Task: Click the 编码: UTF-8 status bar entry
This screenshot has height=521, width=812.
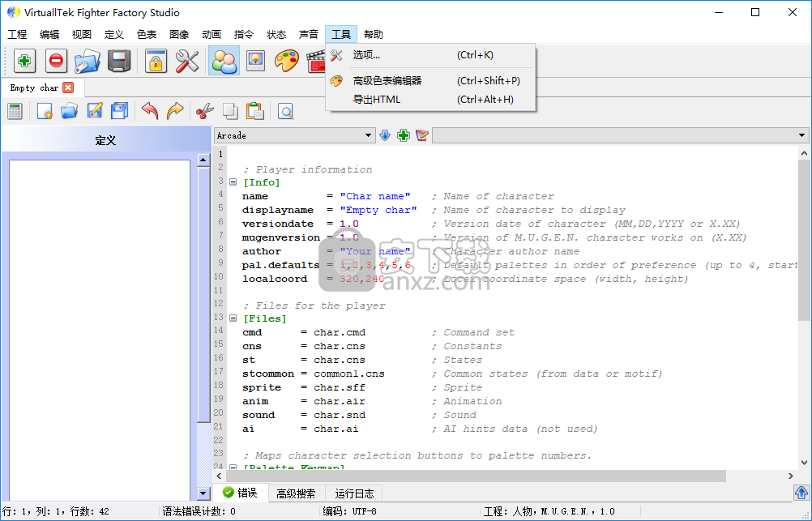Action: pos(349,511)
